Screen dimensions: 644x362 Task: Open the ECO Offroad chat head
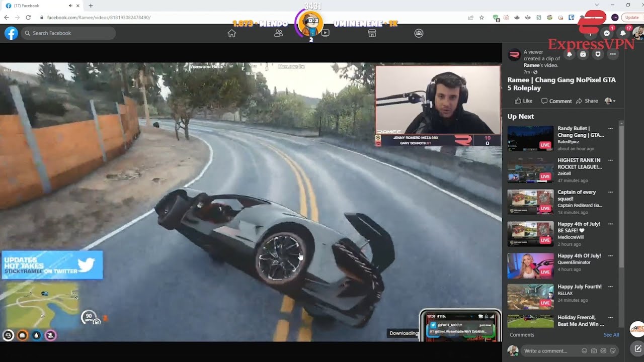pos(637,329)
